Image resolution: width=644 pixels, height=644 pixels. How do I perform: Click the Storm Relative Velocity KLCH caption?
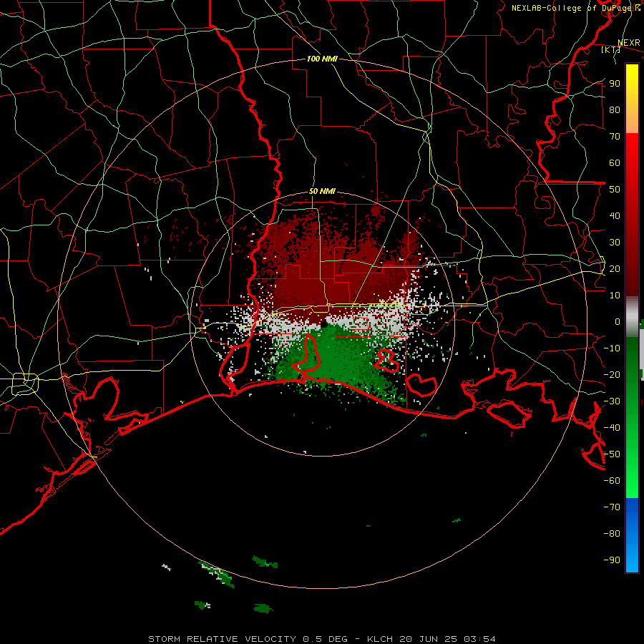pyautogui.click(x=322, y=639)
